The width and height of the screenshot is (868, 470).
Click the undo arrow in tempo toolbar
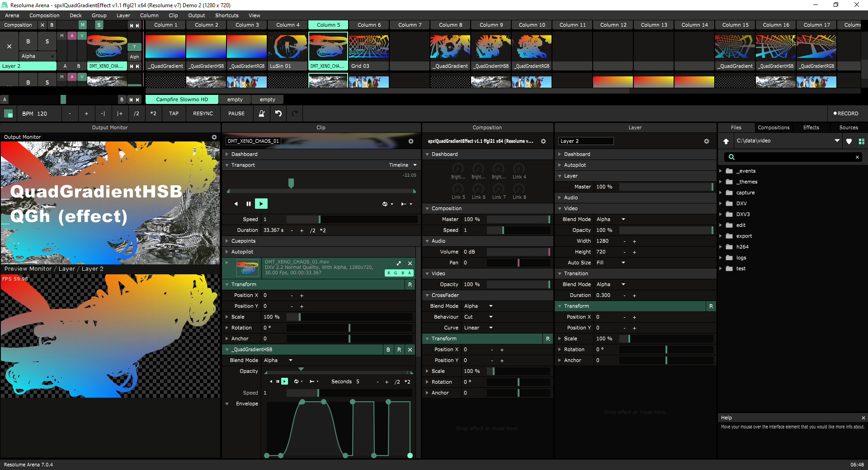(278, 113)
